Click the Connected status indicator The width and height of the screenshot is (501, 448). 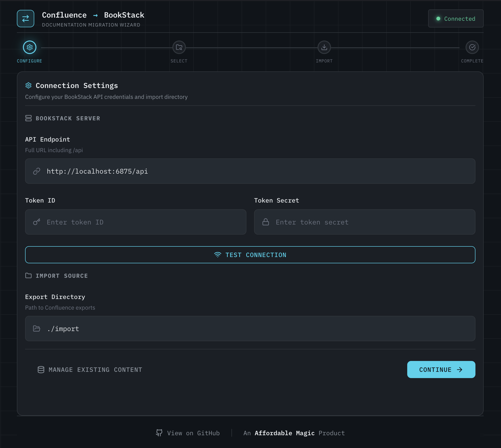point(455,19)
